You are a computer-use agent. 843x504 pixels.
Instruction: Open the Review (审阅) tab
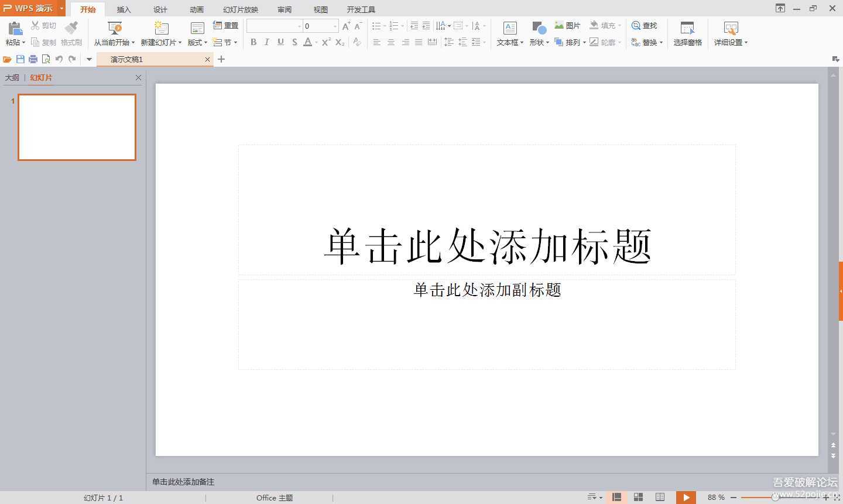[285, 9]
